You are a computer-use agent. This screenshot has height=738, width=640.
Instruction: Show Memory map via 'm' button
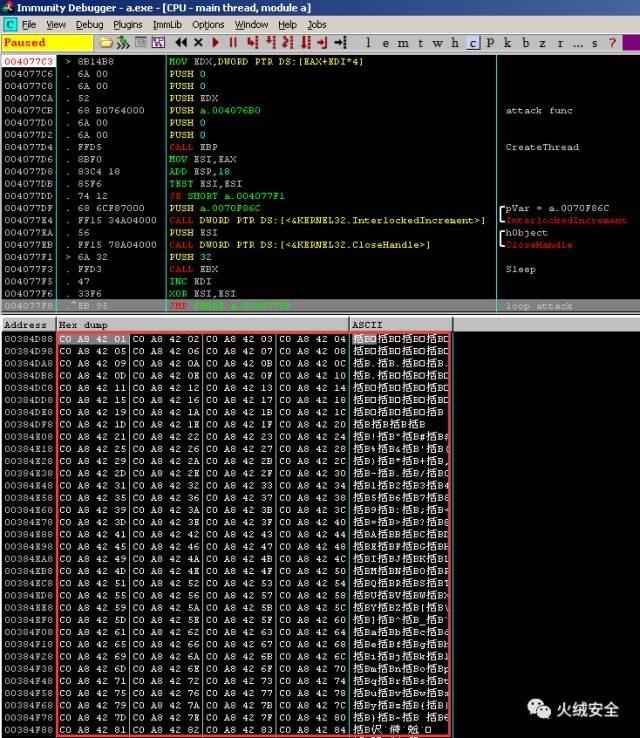coord(403,43)
